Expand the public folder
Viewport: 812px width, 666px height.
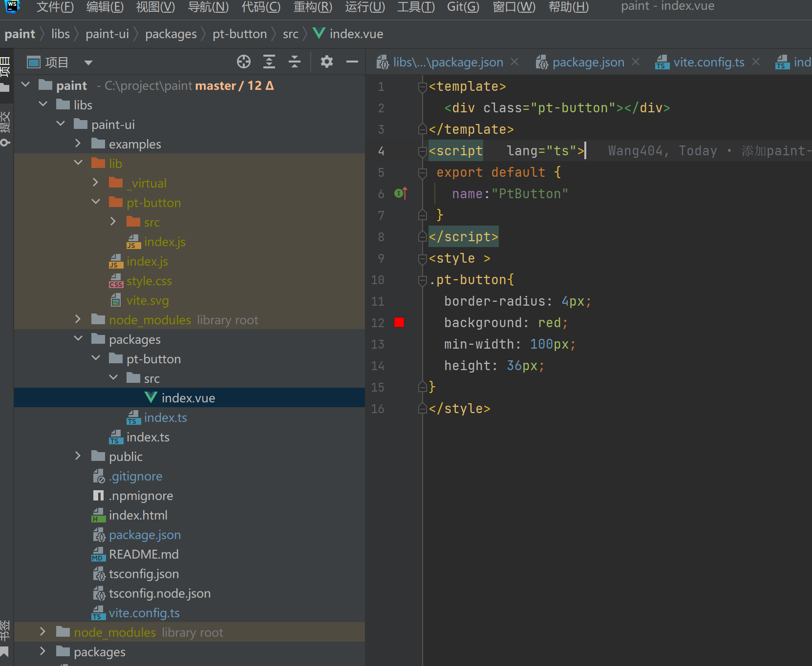pos(78,456)
